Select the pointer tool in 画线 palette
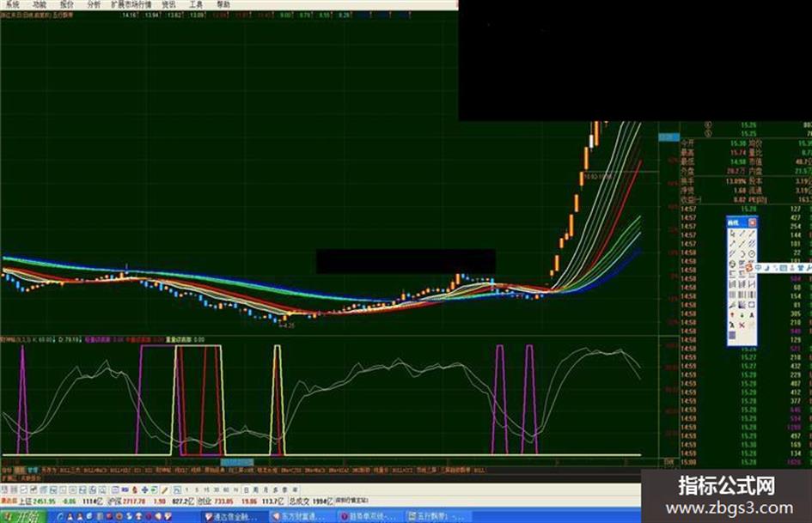 pyautogui.click(x=732, y=234)
